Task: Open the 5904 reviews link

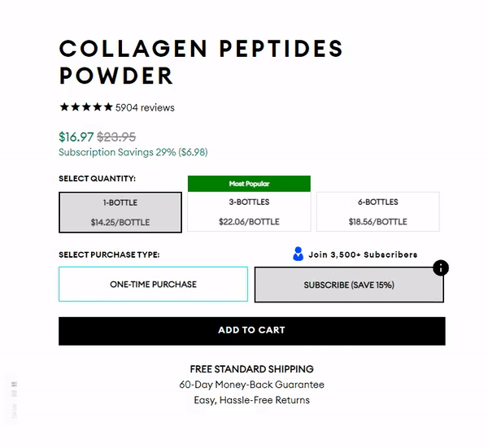Action: (x=145, y=107)
